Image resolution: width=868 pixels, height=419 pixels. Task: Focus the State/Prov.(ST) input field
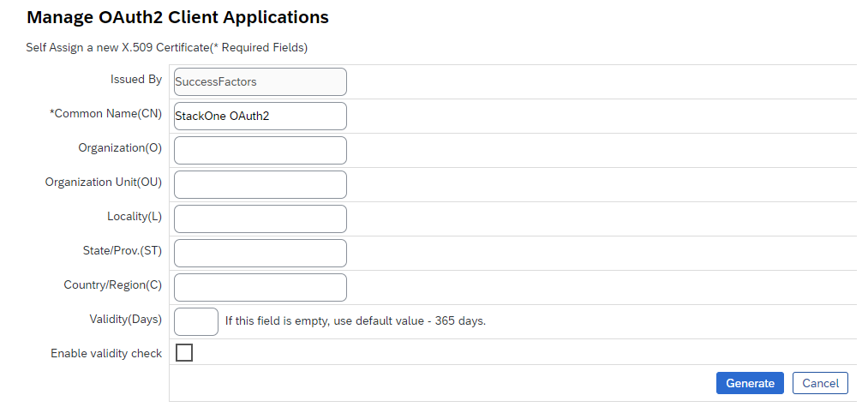coord(260,253)
